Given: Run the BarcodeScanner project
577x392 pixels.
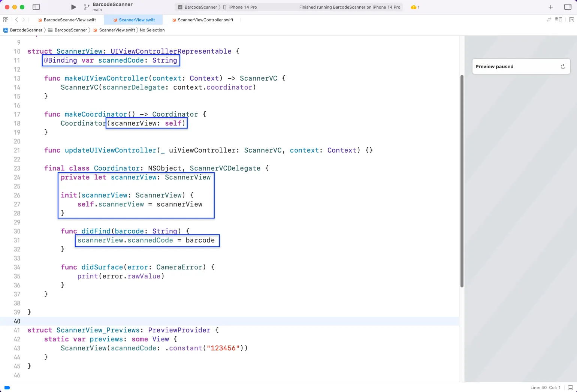Looking at the screenshot, I should pyautogui.click(x=73, y=7).
